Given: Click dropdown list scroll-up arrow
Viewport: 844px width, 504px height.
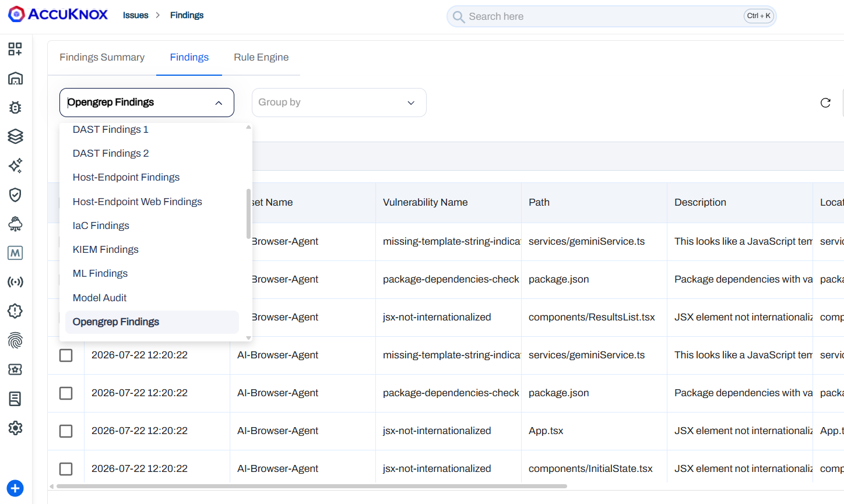Looking at the screenshot, I should coord(249,126).
